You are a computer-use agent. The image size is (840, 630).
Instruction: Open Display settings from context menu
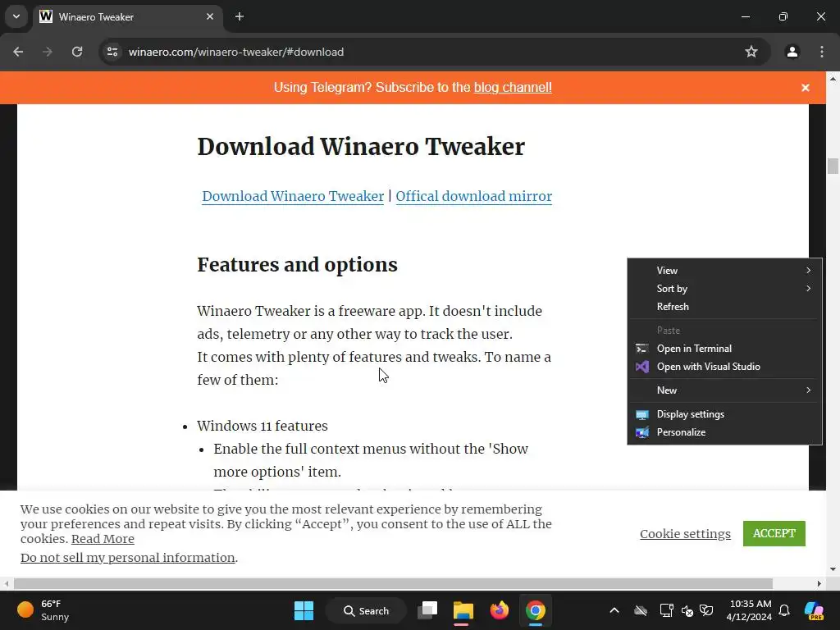[724, 414]
